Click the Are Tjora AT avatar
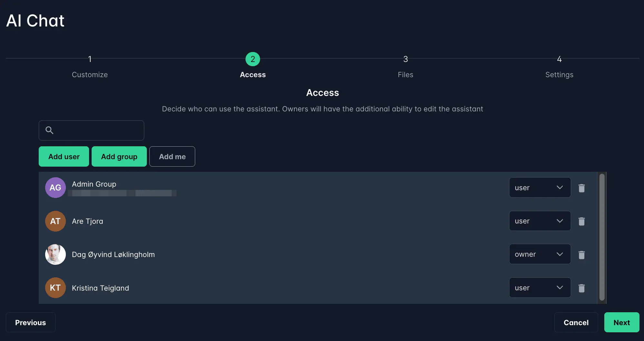The height and width of the screenshot is (341, 644). click(55, 221)
